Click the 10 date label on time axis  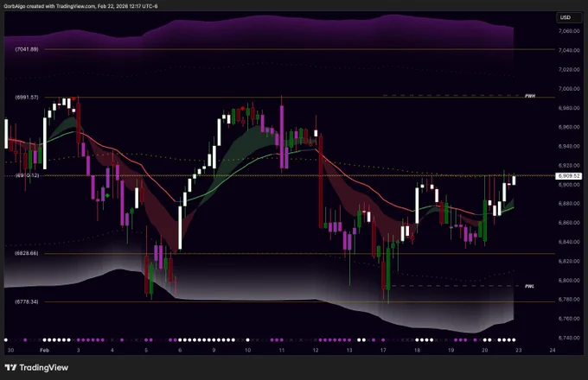click(x=247, y=351)
